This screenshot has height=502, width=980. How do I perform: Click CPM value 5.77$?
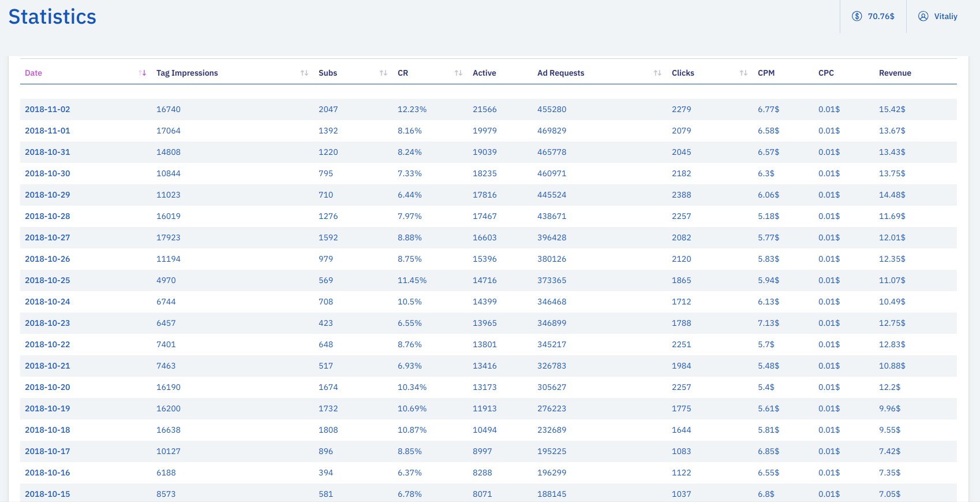coord(769,237)
